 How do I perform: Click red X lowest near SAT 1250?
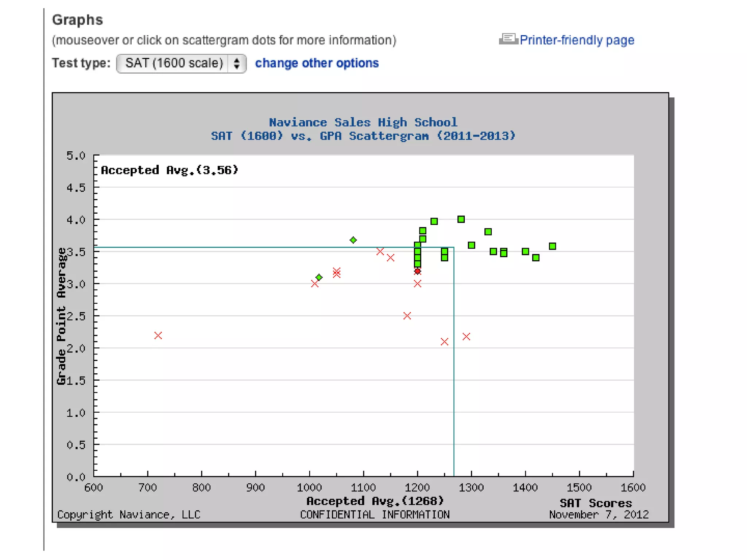click(444, 342)
